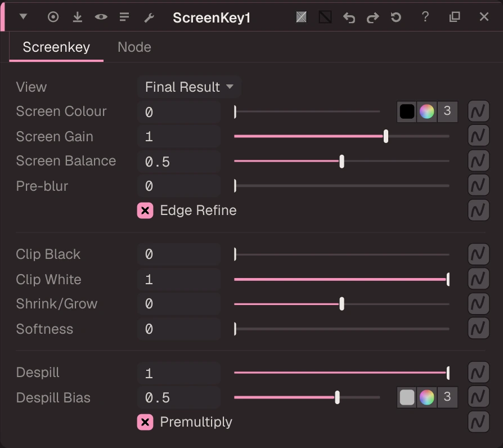
Task: Click the Screen Balance slider handle
Action: point(342,161)
